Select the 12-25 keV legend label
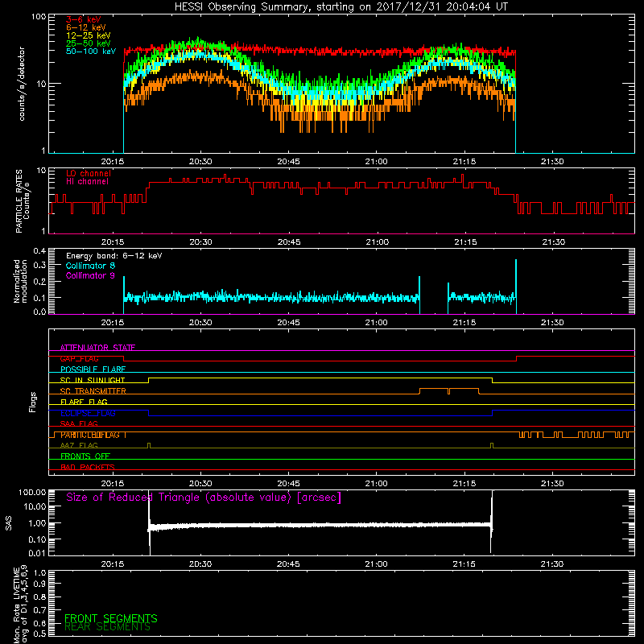The width and height of the screenshot is (644, 644). 89,35
